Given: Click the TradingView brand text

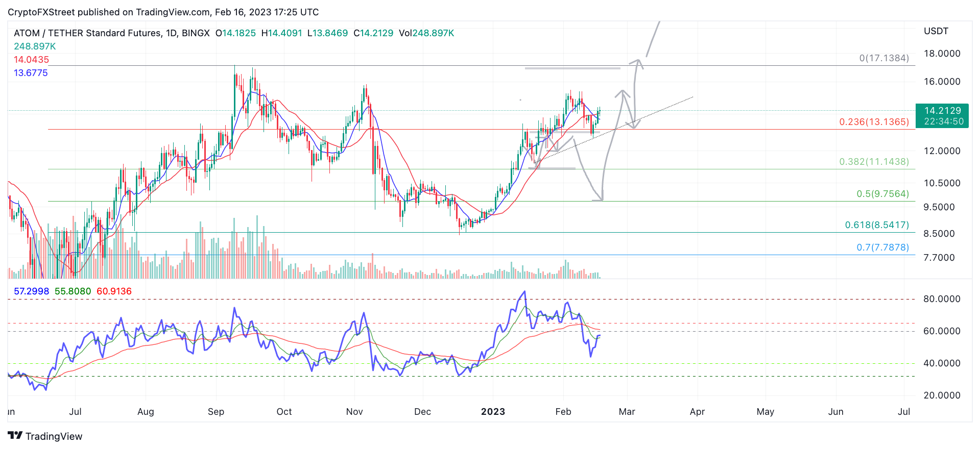Looking at the screenshot, I should 54,436.
